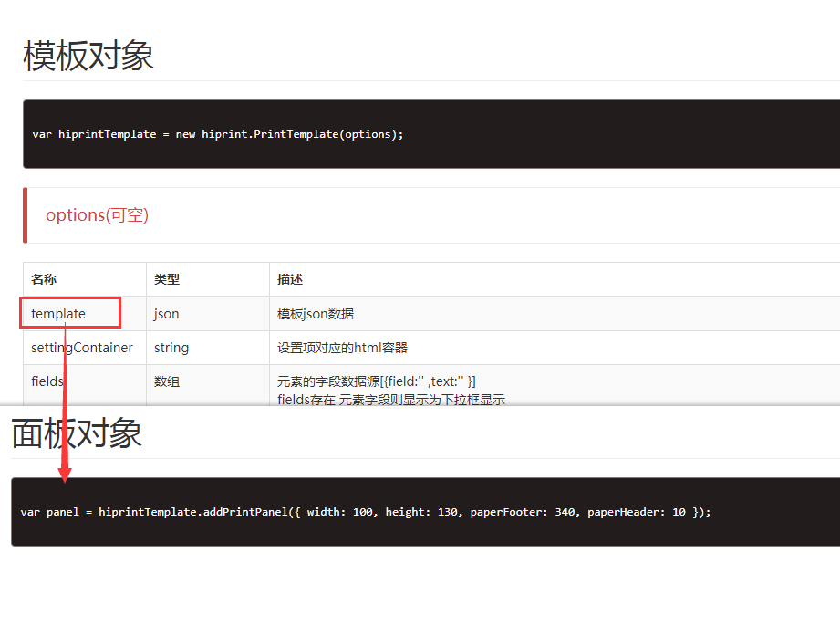
Task: Click the hiprint.PrintTemplate code line
Action: (217, 134)
